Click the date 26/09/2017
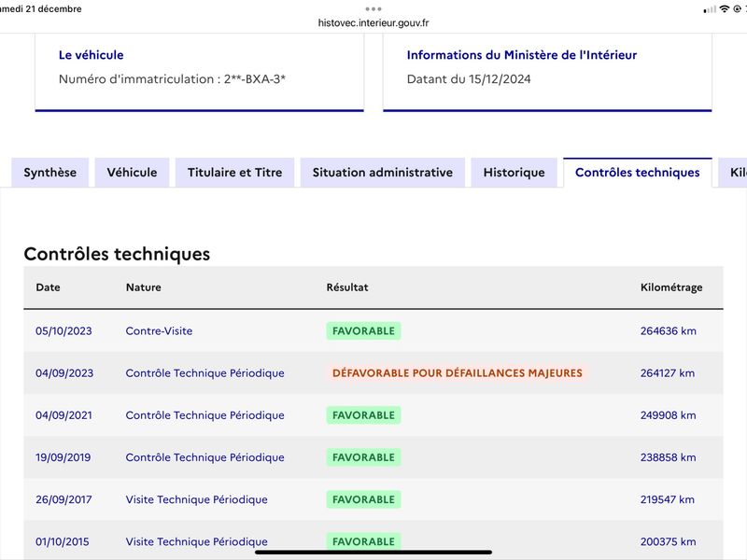The image size is (747, 560). tap(63, 499)
